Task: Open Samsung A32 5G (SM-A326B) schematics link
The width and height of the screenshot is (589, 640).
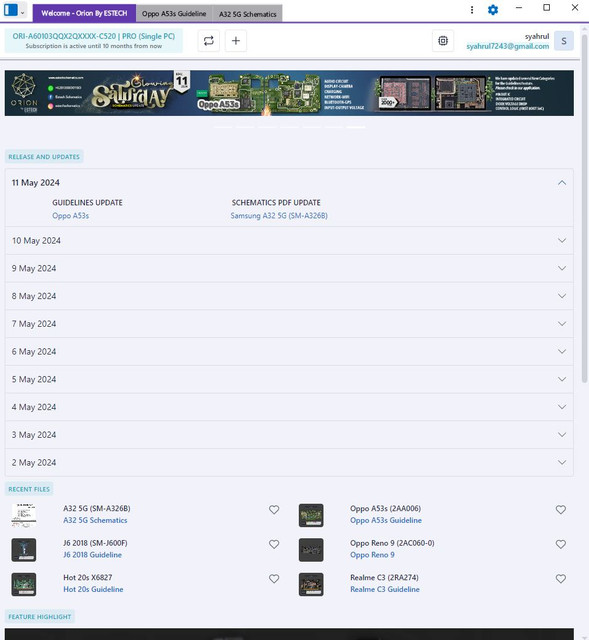Action: pos(279,216)
